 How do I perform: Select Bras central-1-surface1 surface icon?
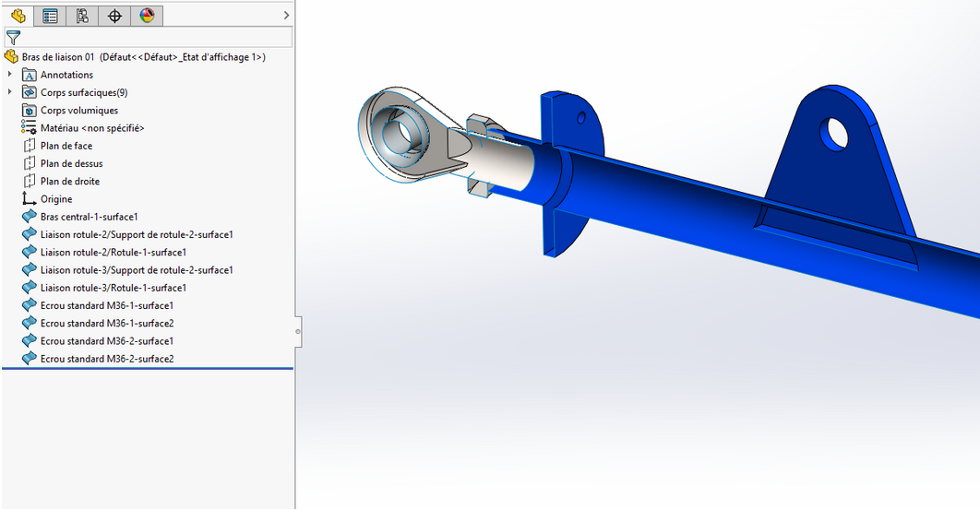point(29,216)
